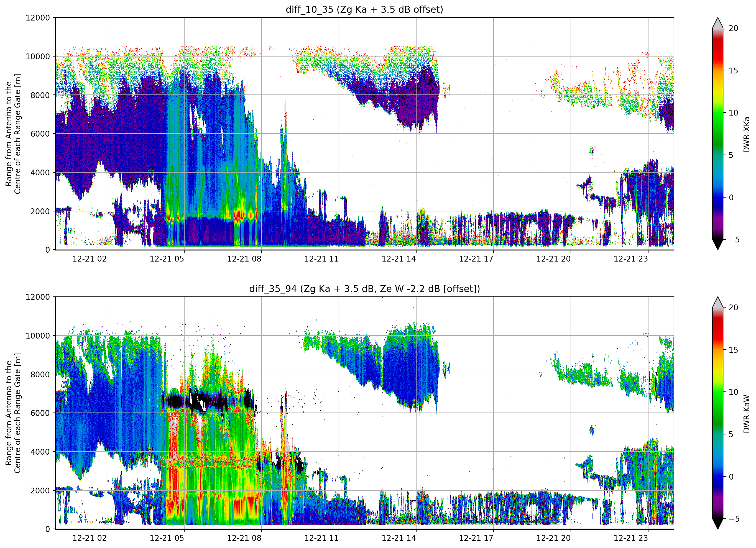Click the bottom plot y tick 2000
Screen dimensions: 756x548
tap(40, 490)
